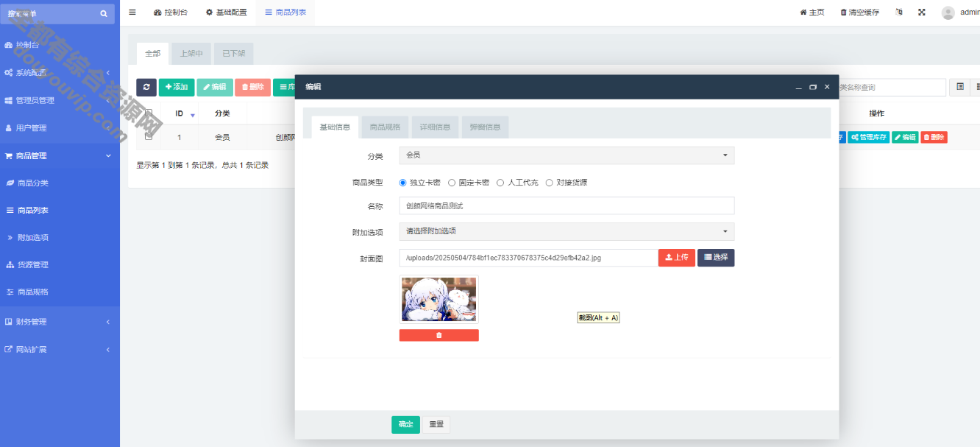Sort by the ID column header

point(180,113)
